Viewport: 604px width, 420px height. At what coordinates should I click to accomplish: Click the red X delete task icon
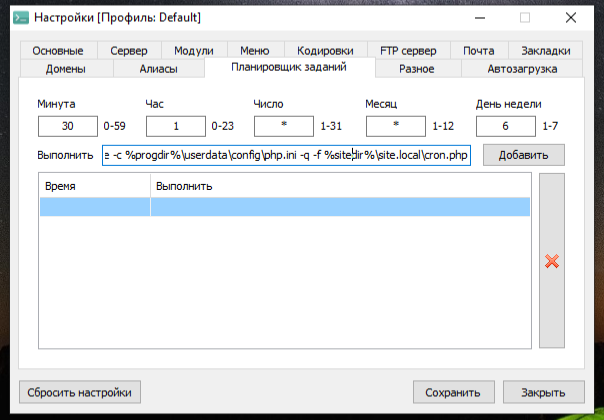tap(551, 261)
